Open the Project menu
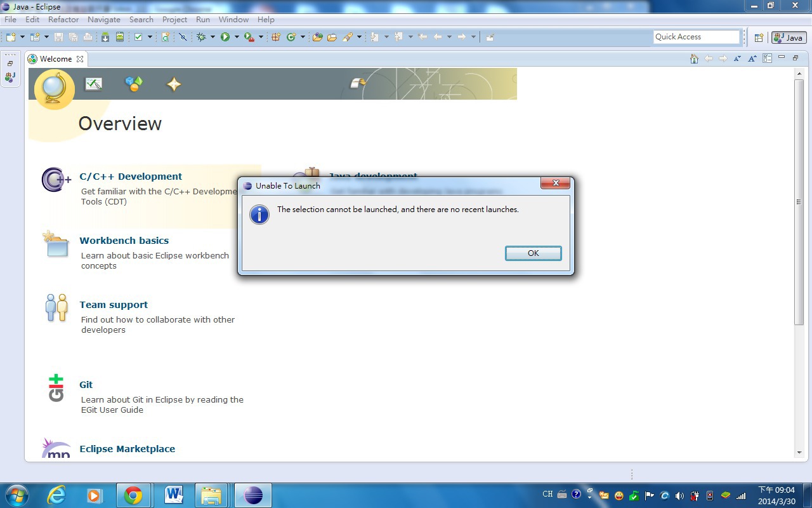This screenshot has width=812, height=508. click(174, 19)
